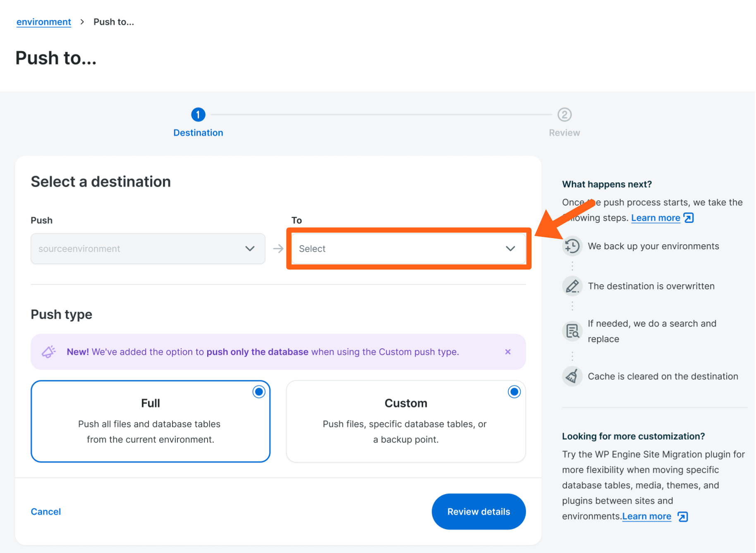
Task: Click the Cancel link
Action: click(x=46, y=512)
